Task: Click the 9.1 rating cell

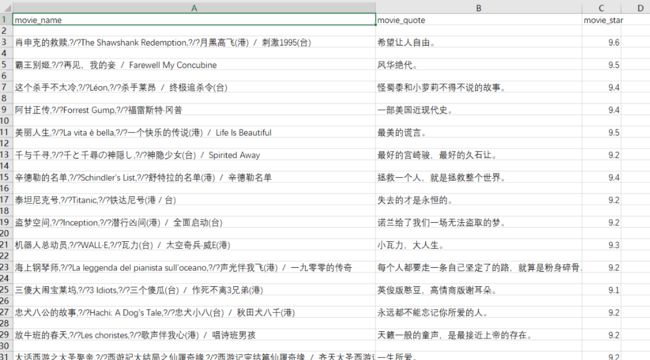Action: [601, 290]
